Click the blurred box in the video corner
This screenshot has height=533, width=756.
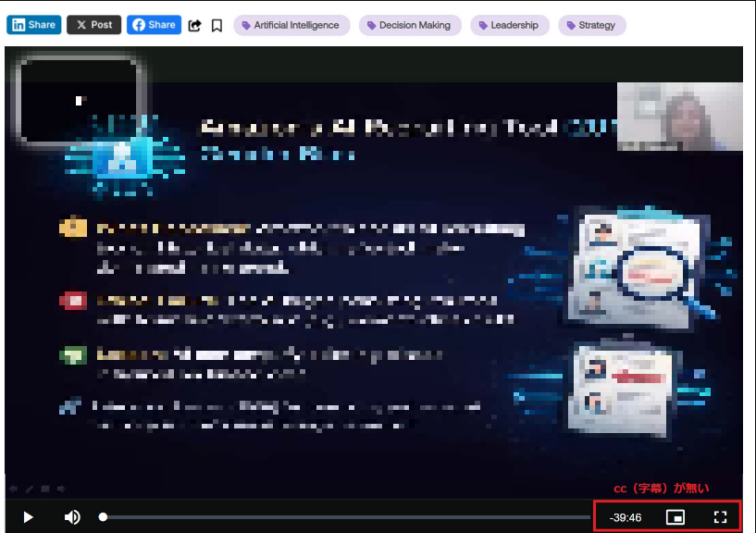pos(80,101)
